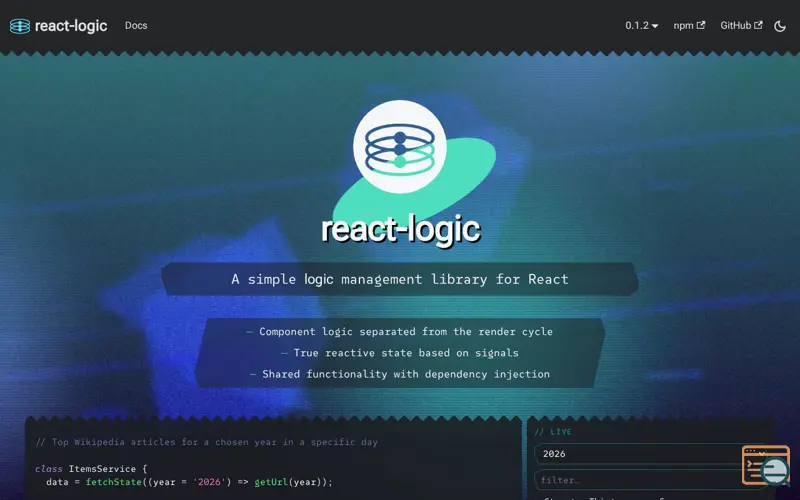Image resolution: width=800 pixels, height=500 pixels.
Task: Open the floating orange devtools inspector icon
Action: pos(766,465)
